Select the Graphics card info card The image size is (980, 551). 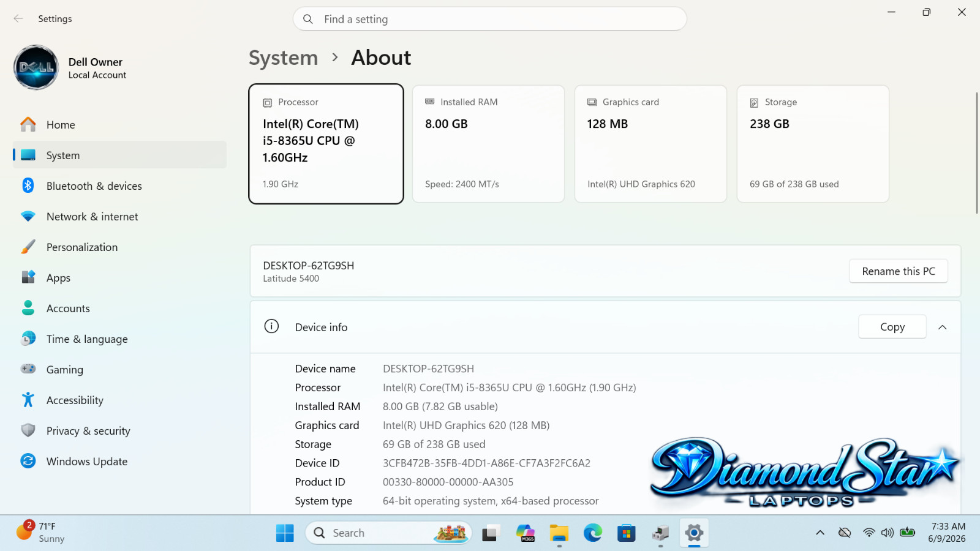tap(650, 144)
